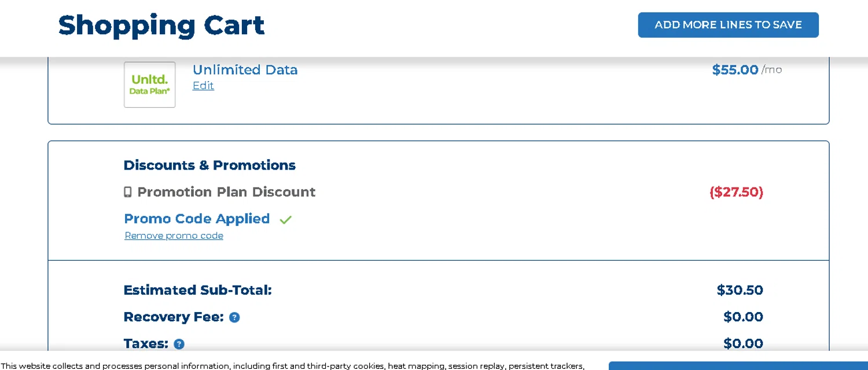Click the Promo Code Applied label
The height and width of the screenshot is (370, 868).
pyautogui.click(x=197, y=219)
